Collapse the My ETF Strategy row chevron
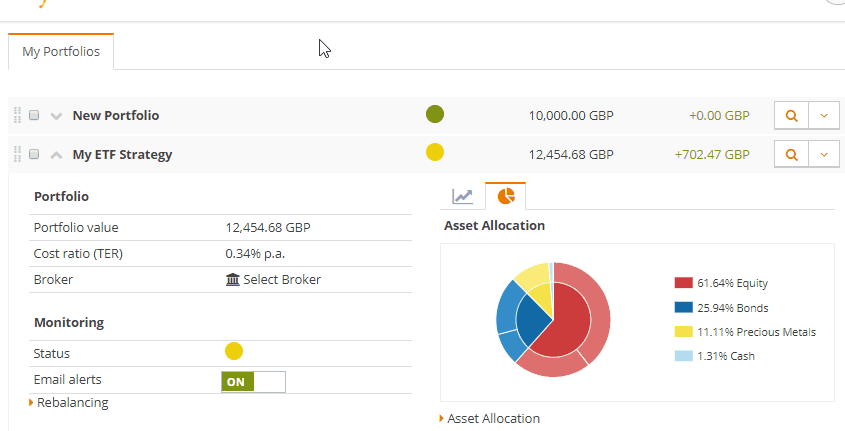 56,155
